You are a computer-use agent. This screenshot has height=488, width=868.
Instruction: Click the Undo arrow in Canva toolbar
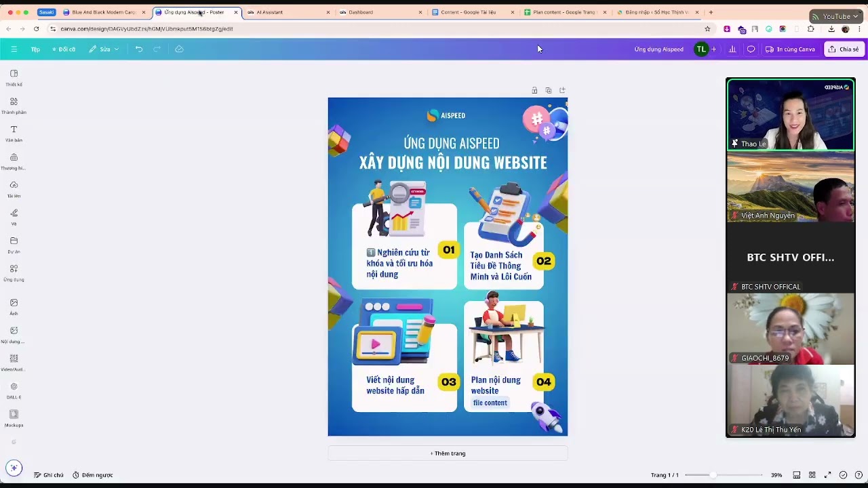tap(139, 49)
